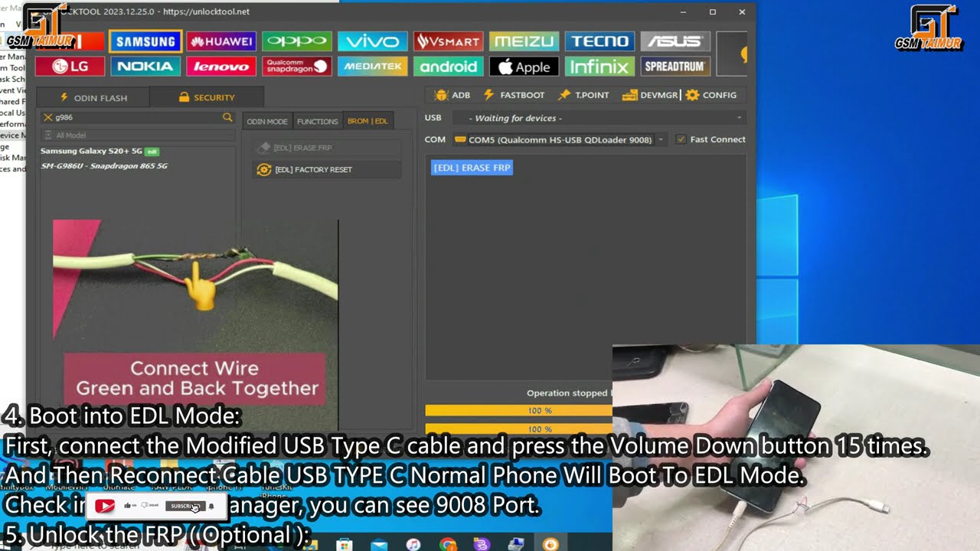This screenshot has width=980, height=551.
Task: Select the Android tile
Action: click(x=449, y=67)
